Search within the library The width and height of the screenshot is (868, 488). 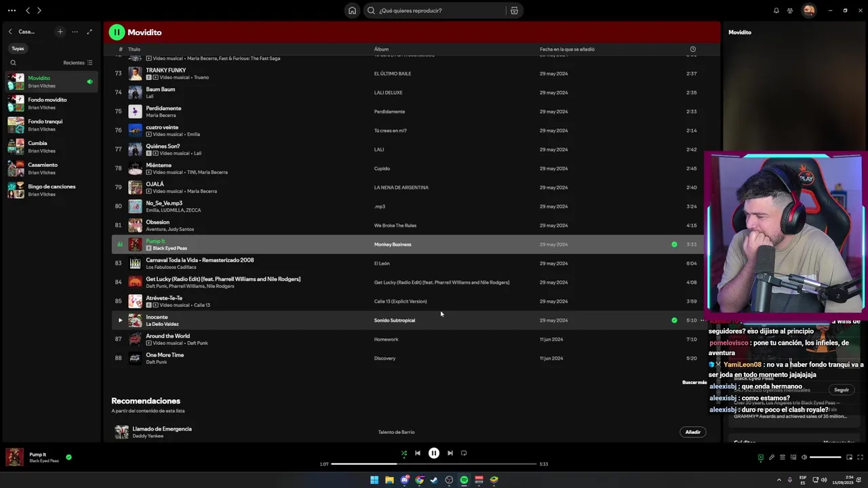13,63
